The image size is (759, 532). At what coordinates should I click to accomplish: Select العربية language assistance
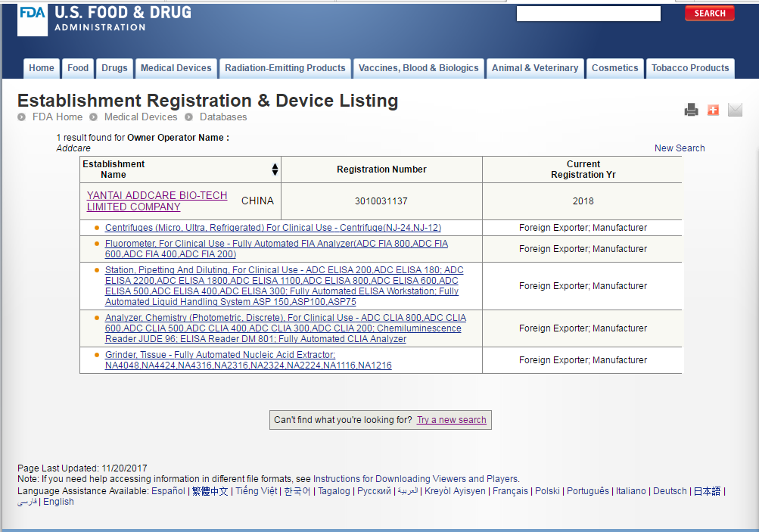pos(408,491)
